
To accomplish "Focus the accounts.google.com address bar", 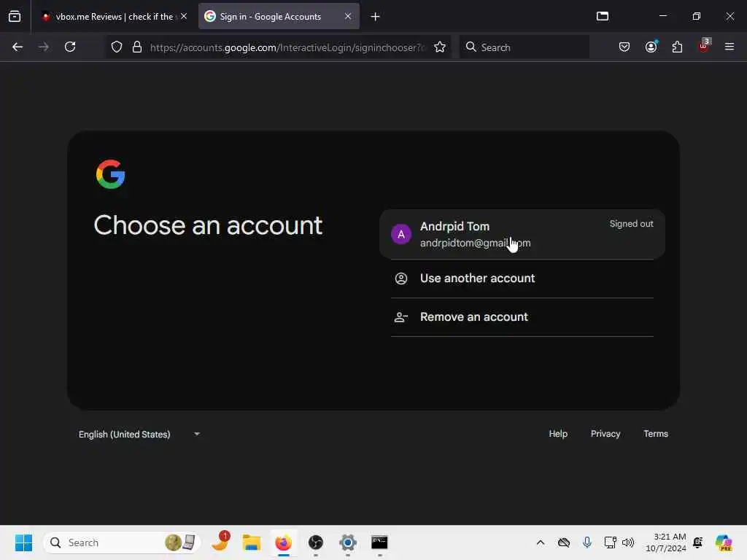I will (286, 47).
